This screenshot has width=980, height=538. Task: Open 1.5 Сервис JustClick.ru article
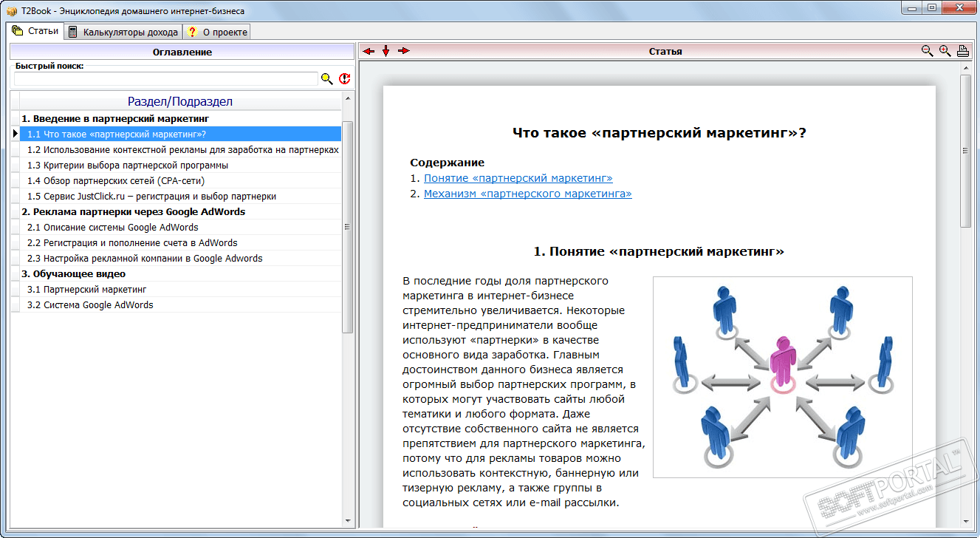(181, 196)
